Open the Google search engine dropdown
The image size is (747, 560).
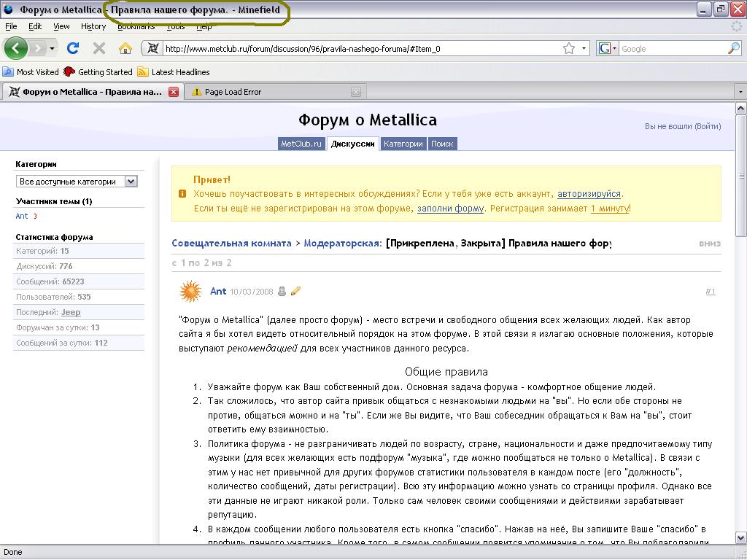click(x=608, y=49)
